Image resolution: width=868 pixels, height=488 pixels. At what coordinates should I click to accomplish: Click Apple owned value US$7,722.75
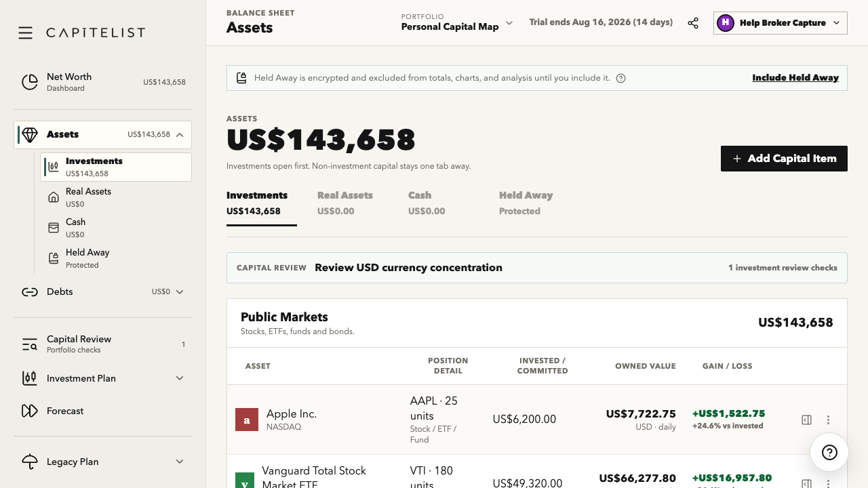click(641, 413)
